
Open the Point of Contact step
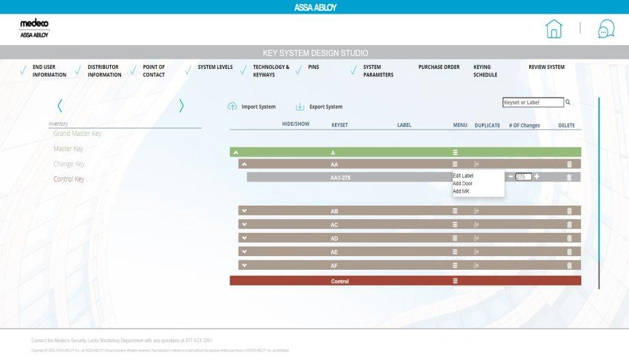click(x=154, y=71)
